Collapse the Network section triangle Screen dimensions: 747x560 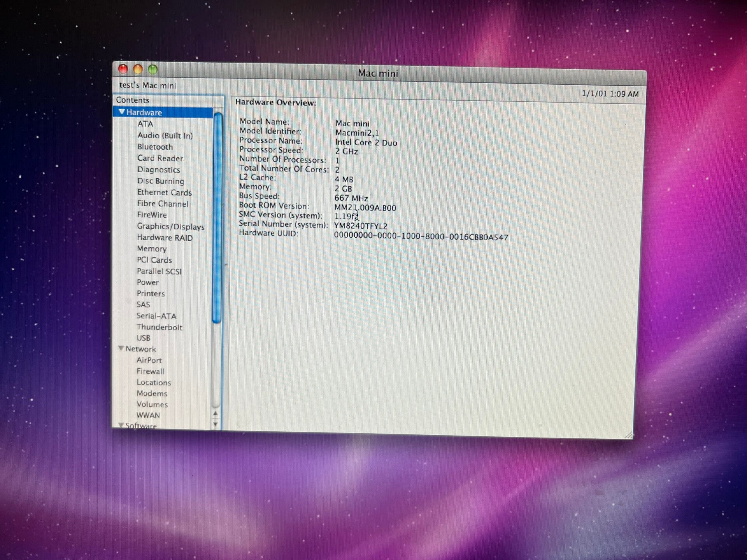(x=121, y=348)
